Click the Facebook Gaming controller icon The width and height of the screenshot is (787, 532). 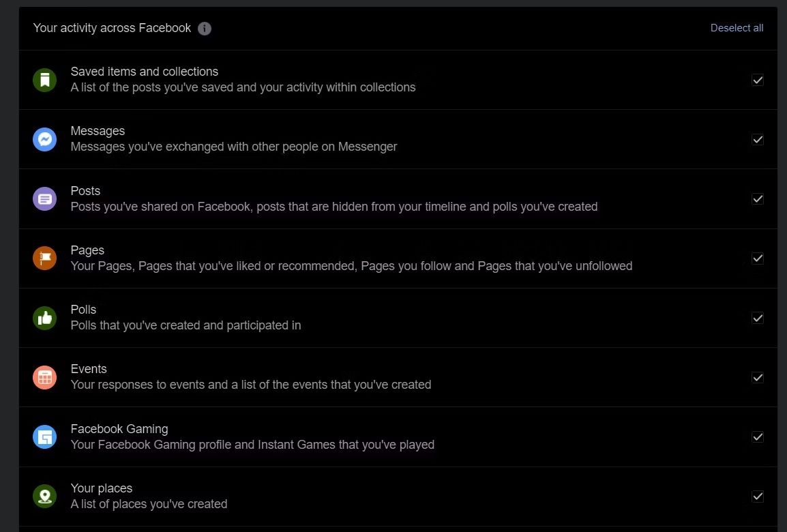pyautogui.click(x=44, y=437)
